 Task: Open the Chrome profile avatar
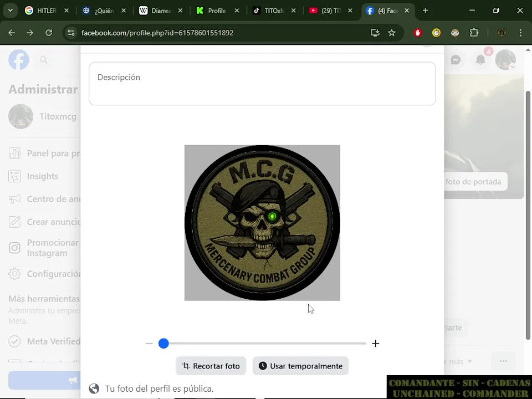point(502,33)
